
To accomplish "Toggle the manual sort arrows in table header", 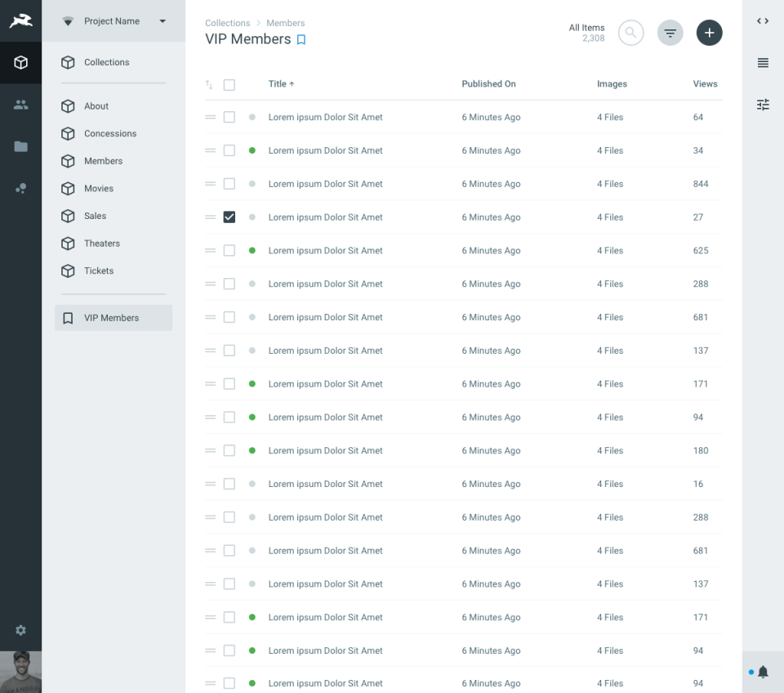I will point(209,84).
